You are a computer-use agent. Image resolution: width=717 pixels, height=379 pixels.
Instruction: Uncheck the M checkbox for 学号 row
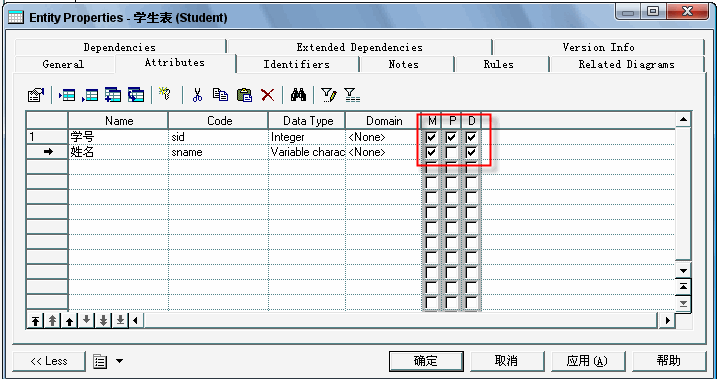(431, 137)
